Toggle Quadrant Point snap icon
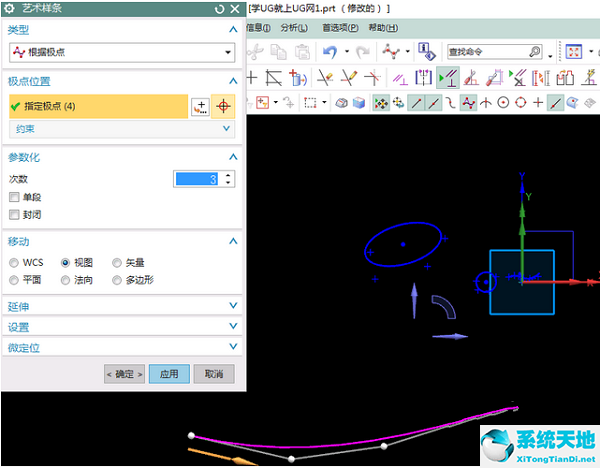Image resolution: width=600 pixels, height=468 pixels. tap(521, 103)
